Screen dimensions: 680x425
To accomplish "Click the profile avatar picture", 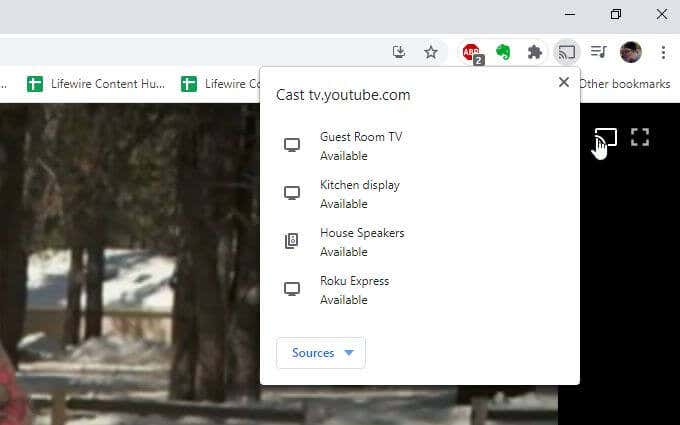I will (630, 52).
